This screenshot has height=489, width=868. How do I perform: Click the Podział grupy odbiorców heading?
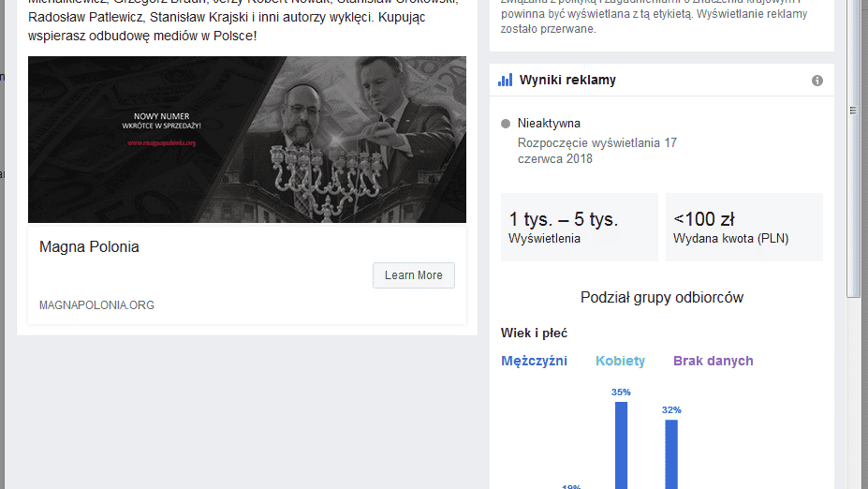pos(661,297)
